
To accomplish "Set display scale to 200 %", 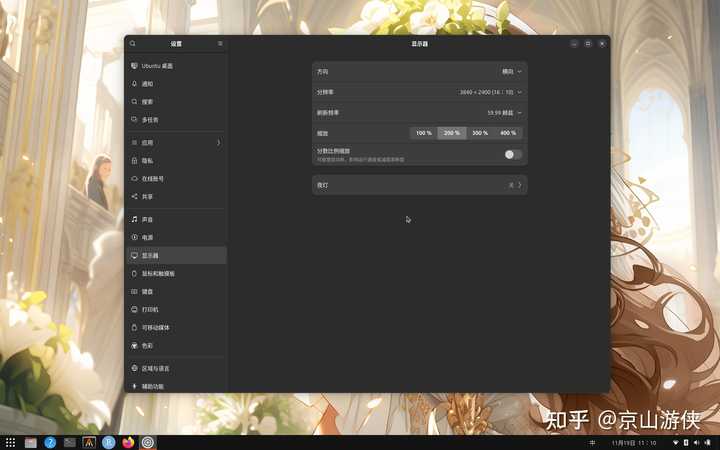I will 452,133.
